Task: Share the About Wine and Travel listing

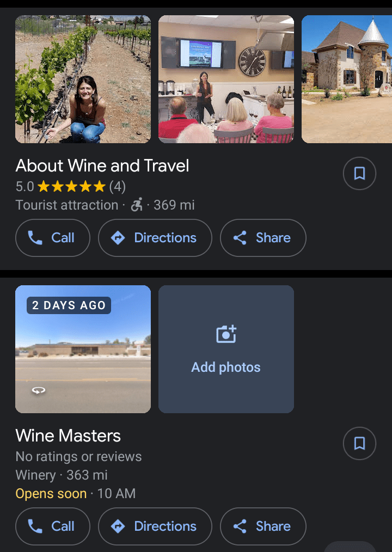Action: (x=263, y=238)
